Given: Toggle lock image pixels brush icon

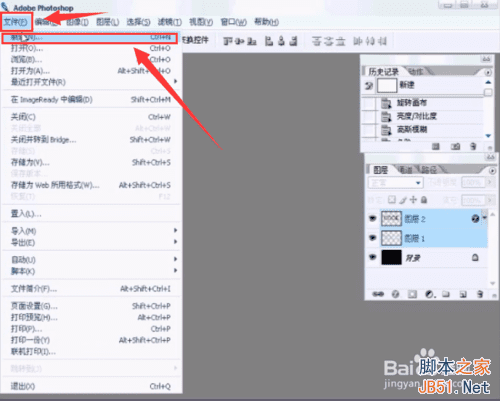Looking at the screenshot, I should tap(403, 200).
